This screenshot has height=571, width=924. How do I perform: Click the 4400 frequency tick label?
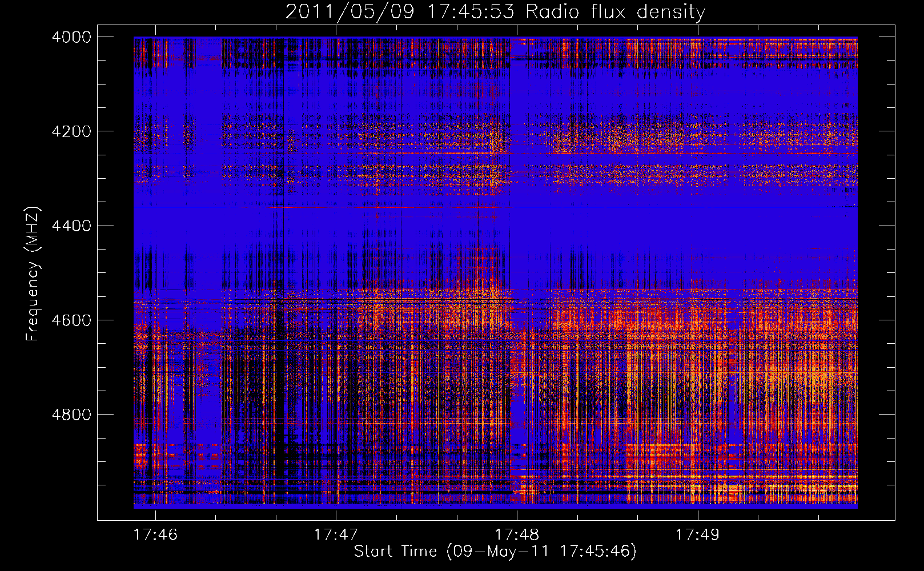[x=71, y=226]
